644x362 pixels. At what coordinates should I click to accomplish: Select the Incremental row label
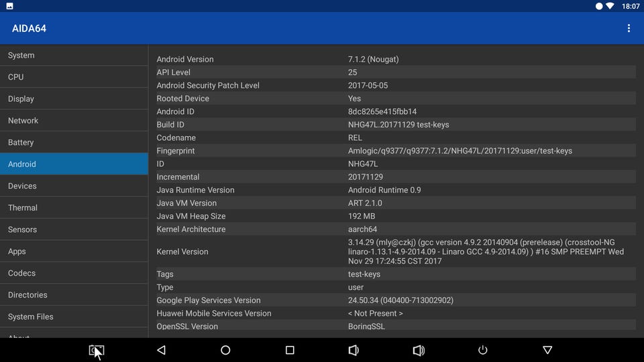tap(178, 177)
